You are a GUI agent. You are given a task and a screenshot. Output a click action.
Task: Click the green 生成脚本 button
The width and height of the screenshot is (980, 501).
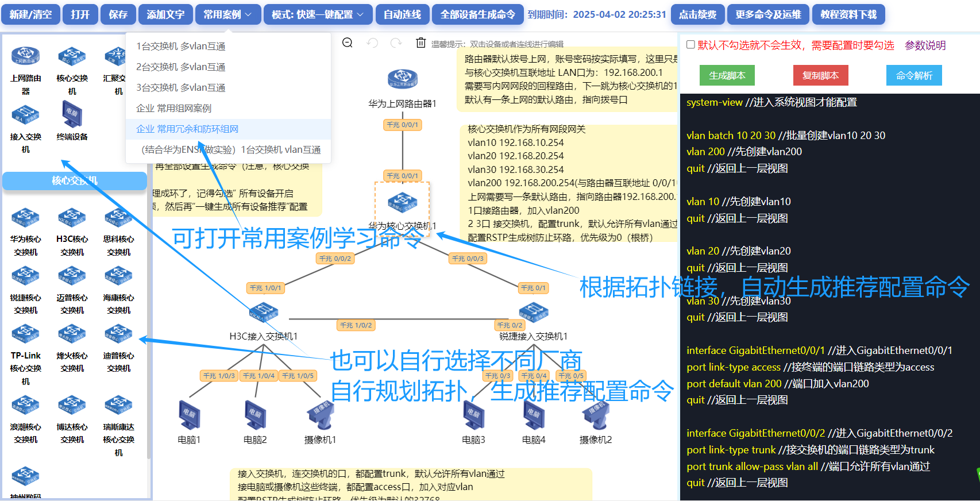tap(727, 75)
